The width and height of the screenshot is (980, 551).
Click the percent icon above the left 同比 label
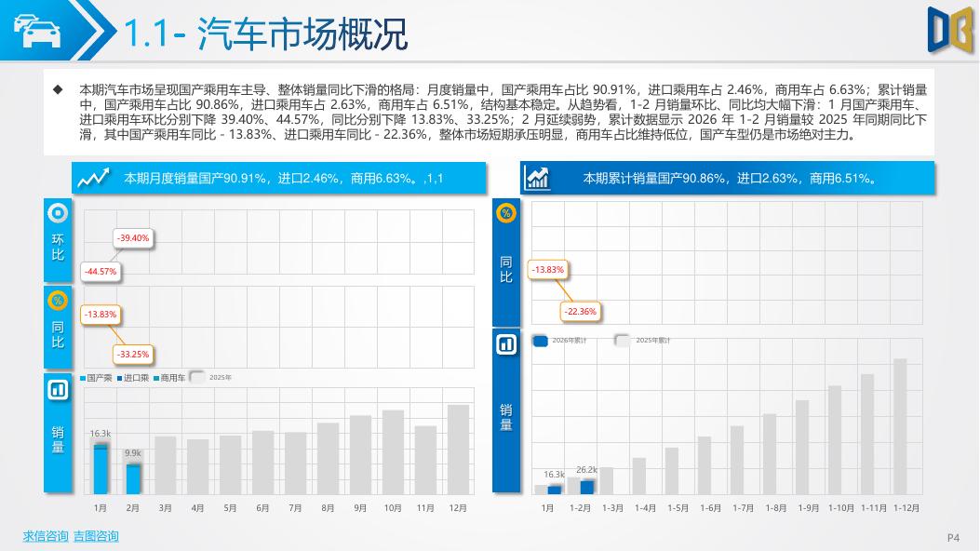tap(58, 301)
